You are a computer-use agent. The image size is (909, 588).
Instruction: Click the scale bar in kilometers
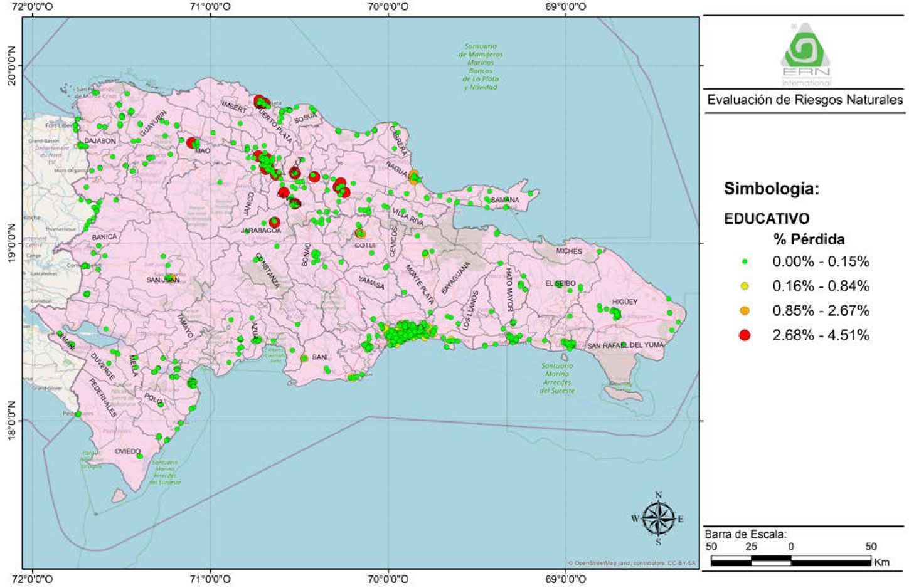pyautogui.click(x=790, y=562)
